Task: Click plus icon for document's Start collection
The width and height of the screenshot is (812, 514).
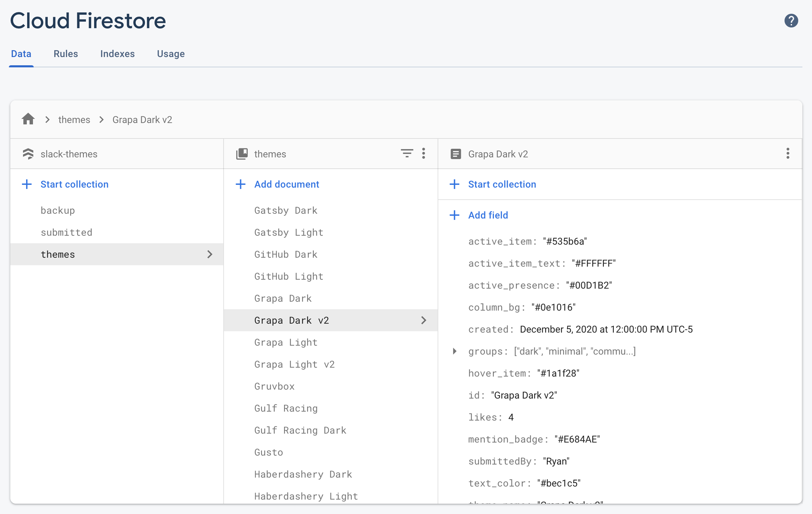Action: (454, 184)
